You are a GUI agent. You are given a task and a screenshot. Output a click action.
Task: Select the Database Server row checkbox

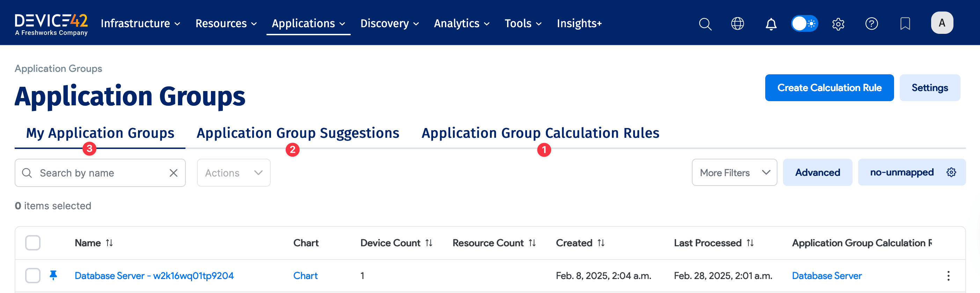pos(33,276)
